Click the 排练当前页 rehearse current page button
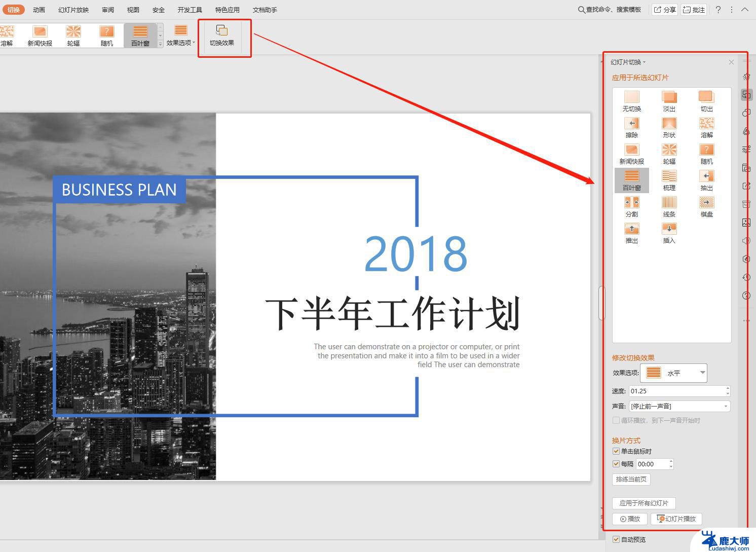The width and height of the screenshot is (756, 552). [x=631, y=479]
